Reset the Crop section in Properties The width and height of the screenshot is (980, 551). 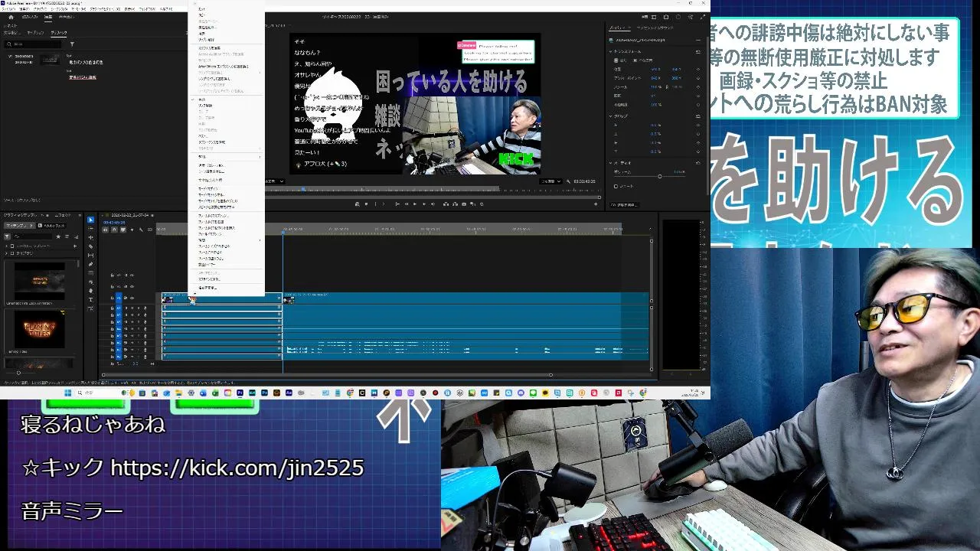point(698,116)
